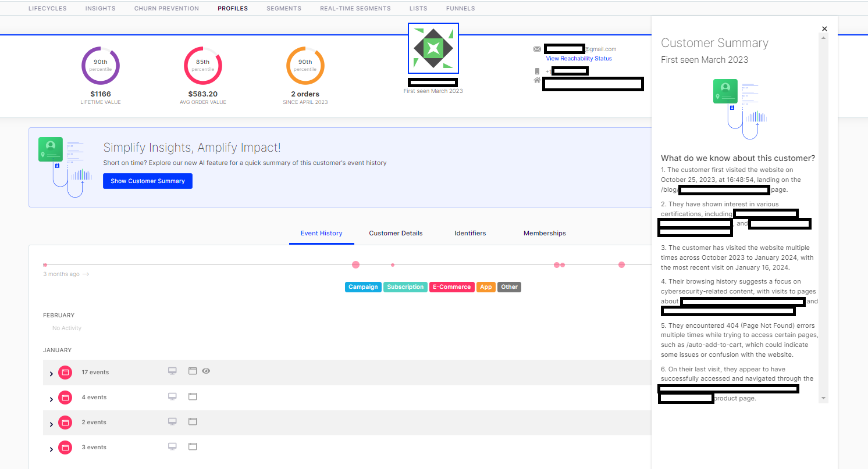Click the home address icon

(x=537, y=80)
